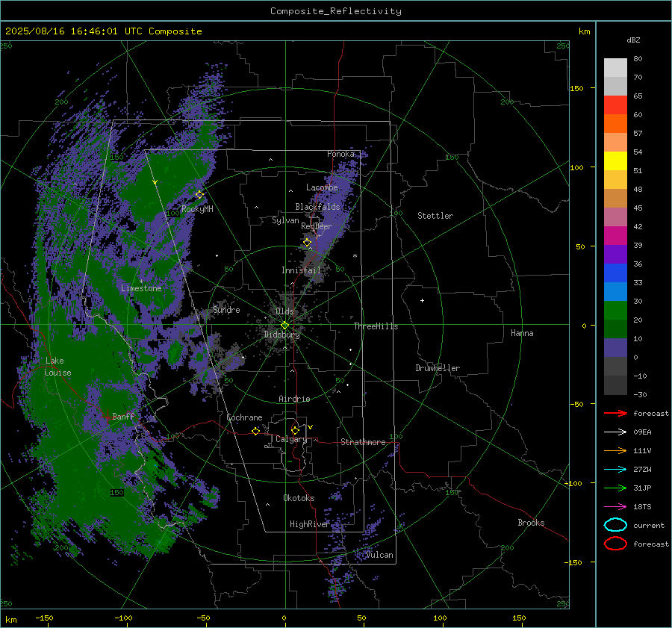The width and height of the screenshot is (672, 628).
Task: Click the Didsbury town label
Action: click(x=281, y=335)
